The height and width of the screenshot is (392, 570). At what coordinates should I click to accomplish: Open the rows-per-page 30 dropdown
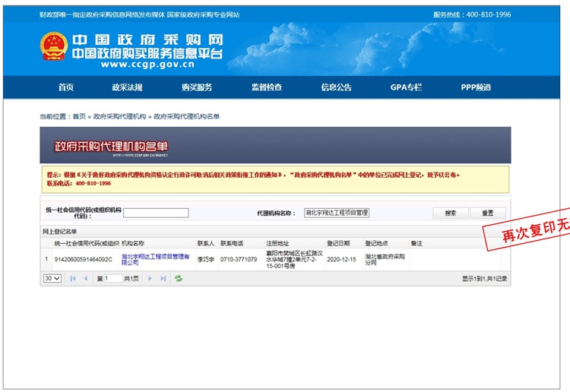click(x=52, y=278)
